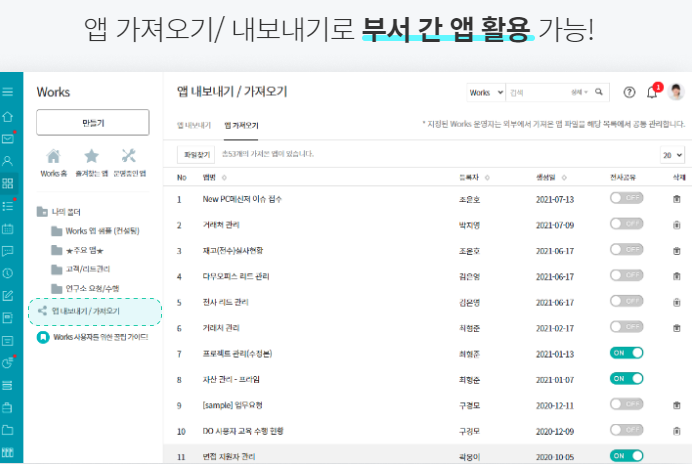Open briefcase icon in left rail
This screenshot has height=464, width=692.
point(8,407)
